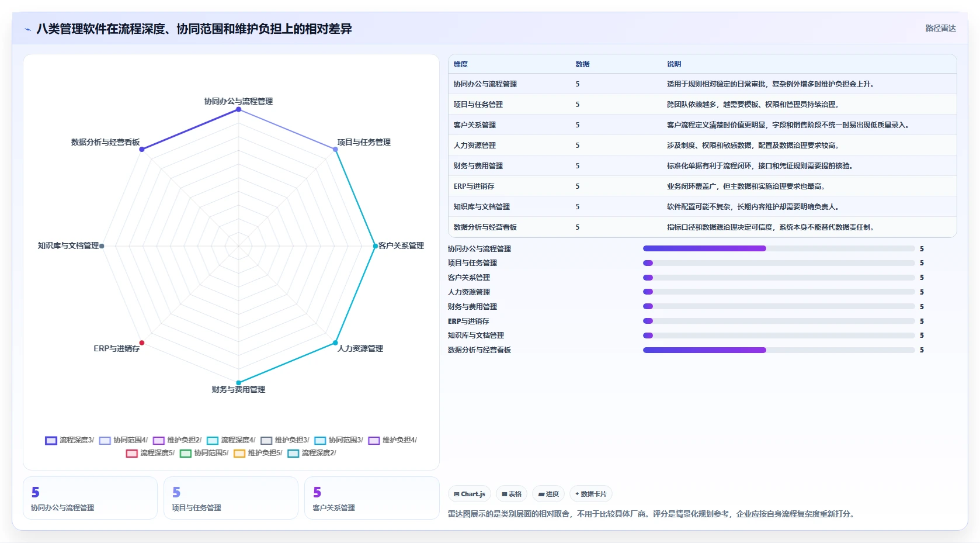This screenshot has height=543, width=980.
Task: Toggle the 流程深度5 legend dataset
Action: 150,453
